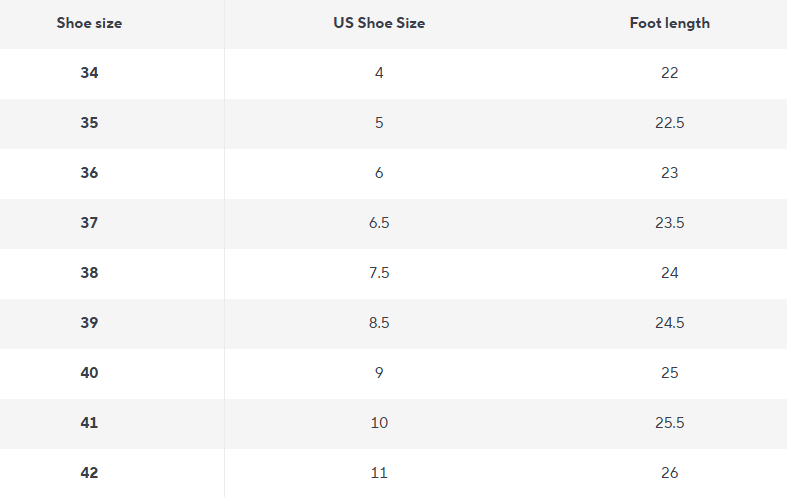Click the "US Shoe Size" column header

point(379,23)
